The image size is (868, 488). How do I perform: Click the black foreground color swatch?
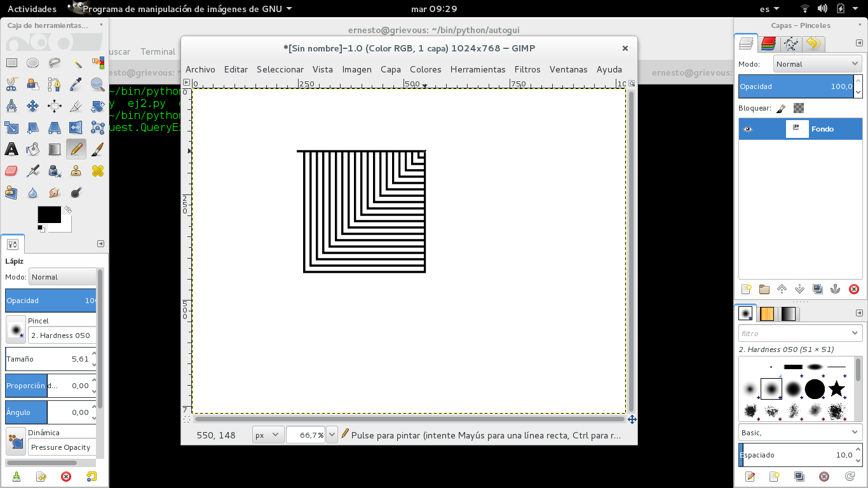(49, 215)
